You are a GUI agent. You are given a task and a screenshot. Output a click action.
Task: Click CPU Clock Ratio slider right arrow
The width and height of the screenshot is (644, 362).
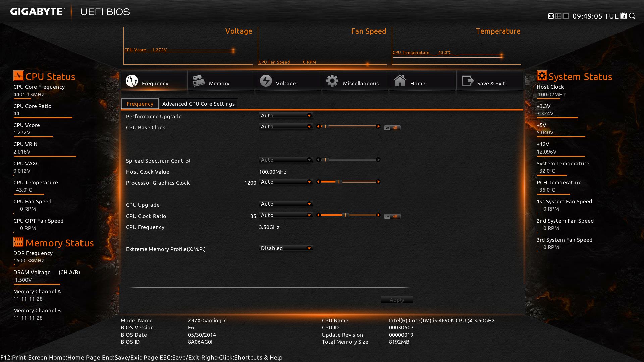[x=378, y=215]
